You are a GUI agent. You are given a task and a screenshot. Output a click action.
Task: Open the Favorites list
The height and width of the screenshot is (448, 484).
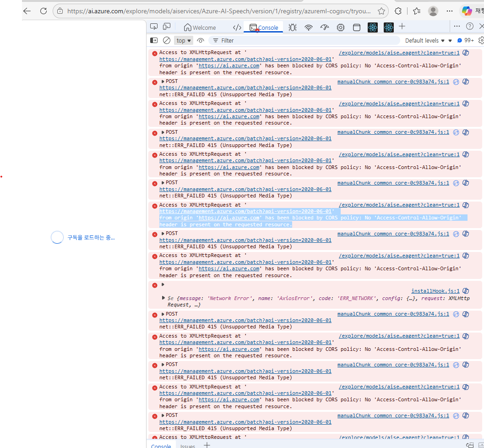(417, 11)
